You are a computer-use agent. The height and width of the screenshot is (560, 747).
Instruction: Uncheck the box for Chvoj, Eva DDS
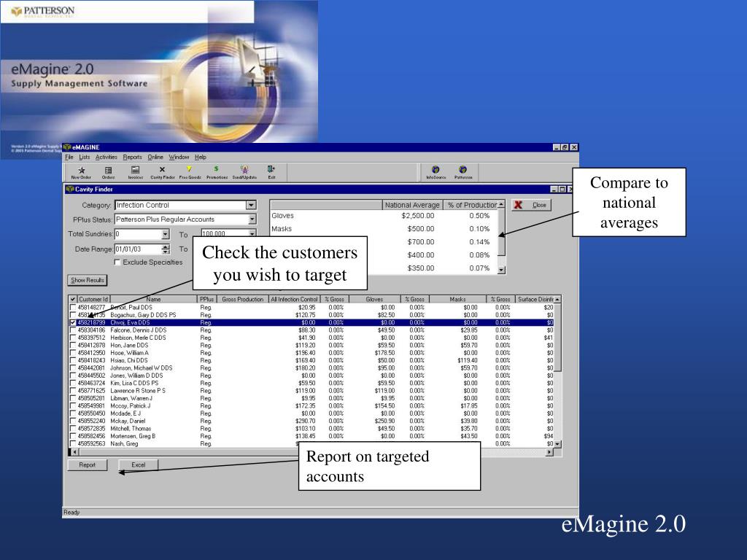click(73, 322)
